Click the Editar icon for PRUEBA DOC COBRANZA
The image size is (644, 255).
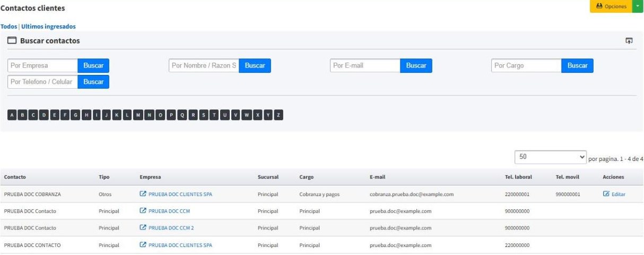[606, 194]
